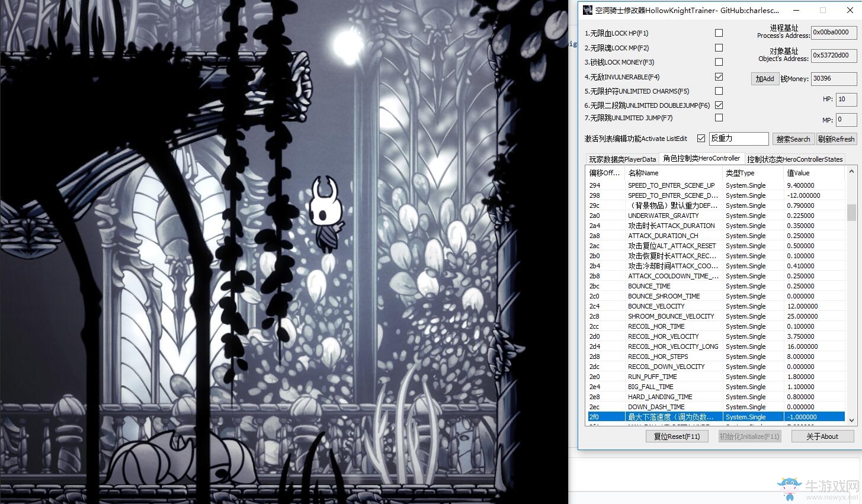The height and width of the screenshot is (504, 862).
Task: Click the search text box containing 反重力
Action: (x=739, y=139)
